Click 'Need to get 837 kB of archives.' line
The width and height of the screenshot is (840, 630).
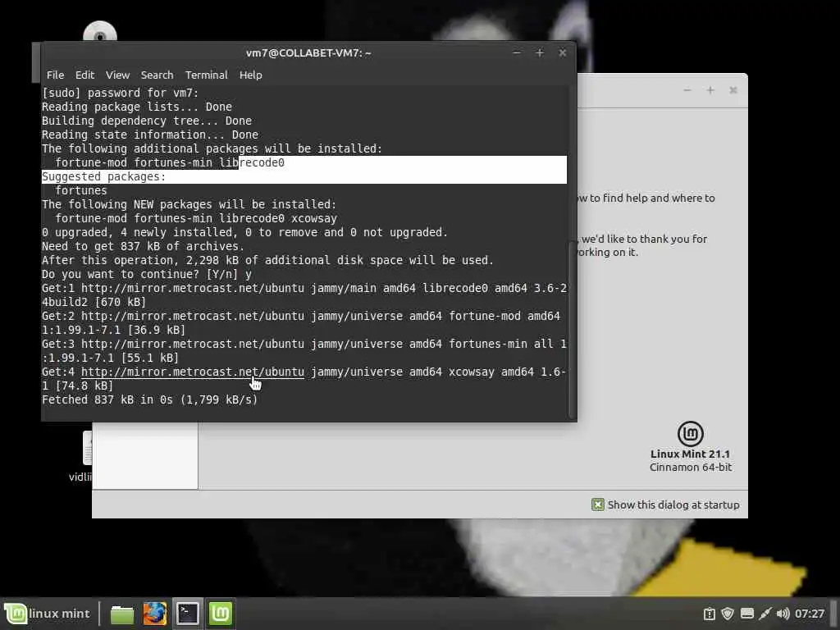pyautogui.click(x=143, y=246)
